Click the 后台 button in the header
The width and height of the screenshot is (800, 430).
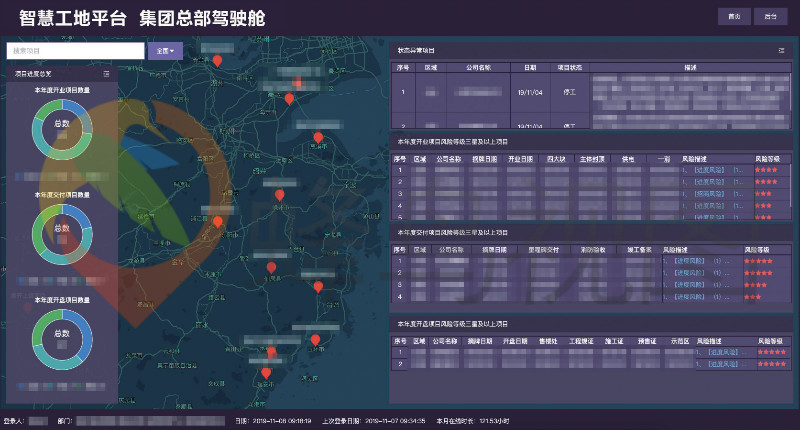click(x=768, y=16)
